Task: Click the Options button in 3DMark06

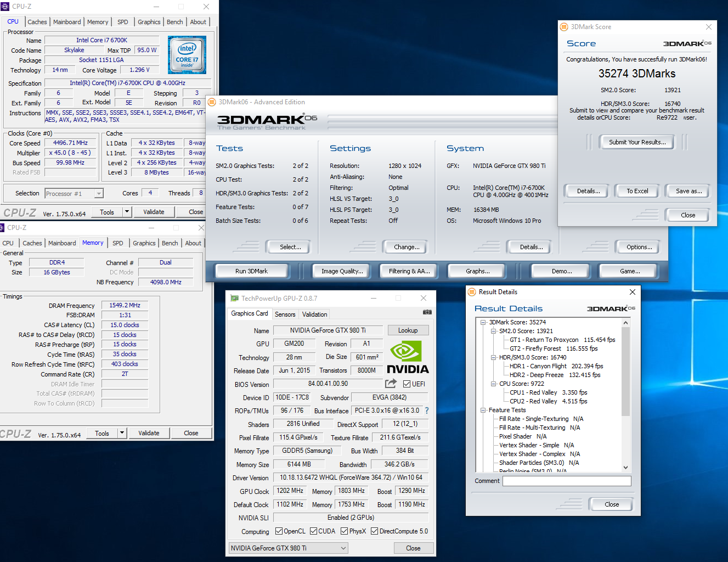Action: pos(639,247)
